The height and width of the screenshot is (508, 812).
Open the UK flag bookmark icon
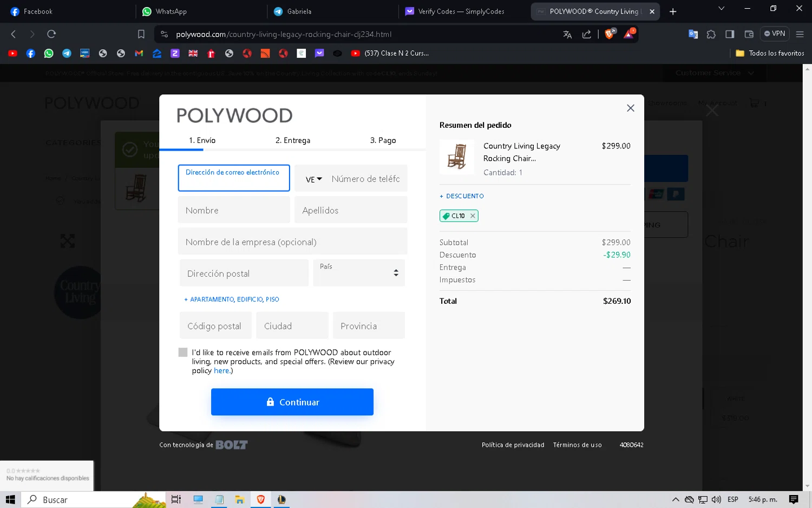click(193, 53)
